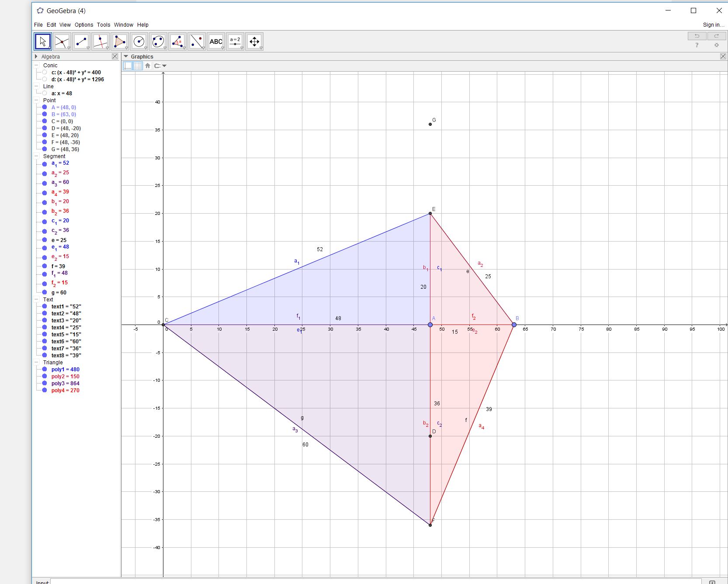Collapse the Triangle group in Algebra view

tap(37, 362)
